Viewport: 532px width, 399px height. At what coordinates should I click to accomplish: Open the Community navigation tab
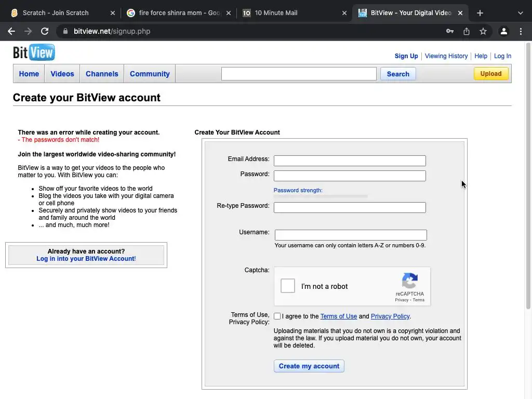tap(150, 74)
